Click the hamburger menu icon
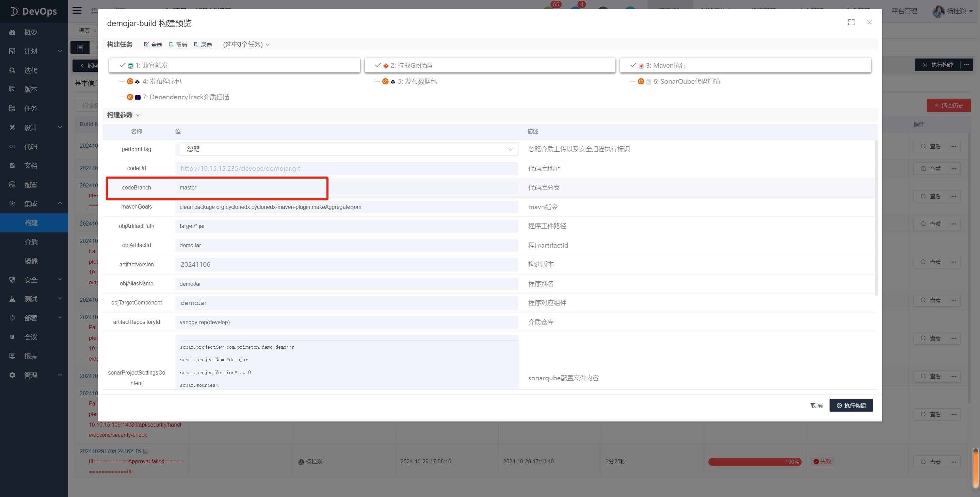Image resolution: width=980 pixels, height=497 pixels. tap(77, 11)
